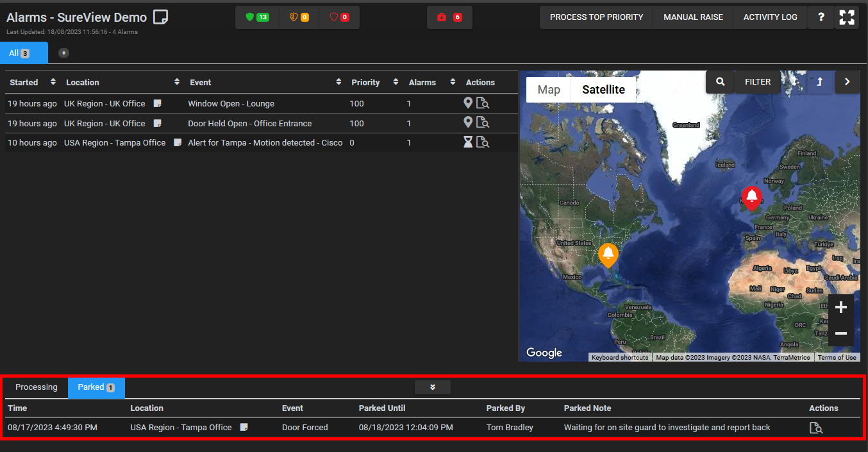Image resolution: width=868 pixels, height=452 pixels.
Task: Click Manual Raise button
Action: [693, 17]
